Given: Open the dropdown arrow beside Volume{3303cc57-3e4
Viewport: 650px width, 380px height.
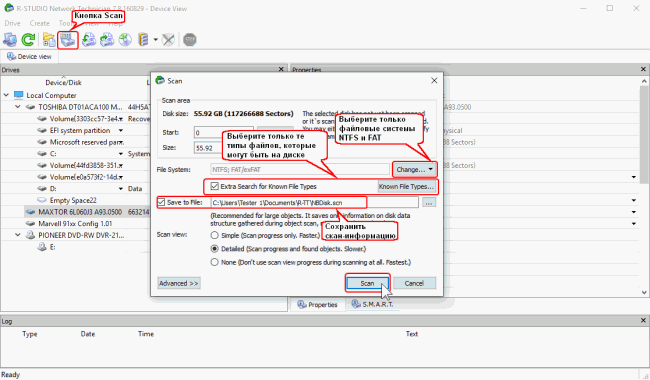Looking at the screenshot, I should 121,119.
